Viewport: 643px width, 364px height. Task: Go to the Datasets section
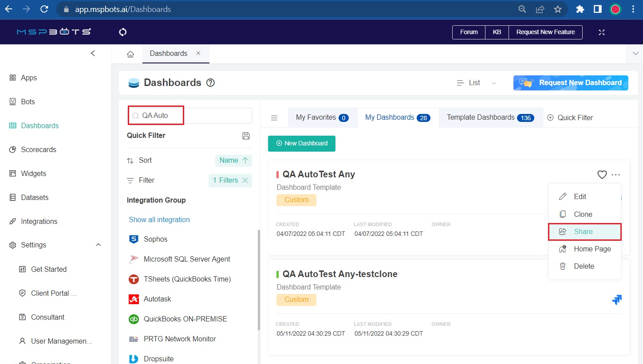pyautogui.click(x=34, y=197)
